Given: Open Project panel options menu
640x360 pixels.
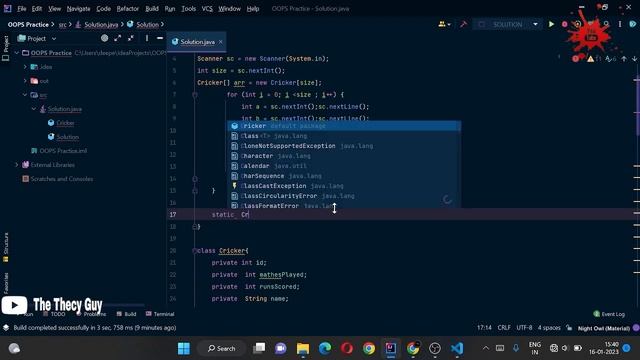Looking at the screenshot, I should 147,38.
